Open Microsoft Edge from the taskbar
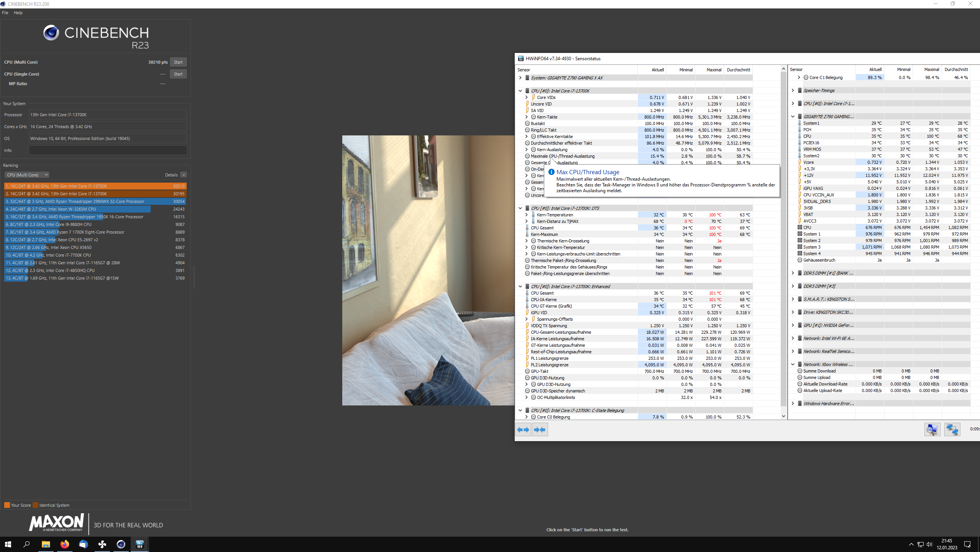 tap(83, 544)
